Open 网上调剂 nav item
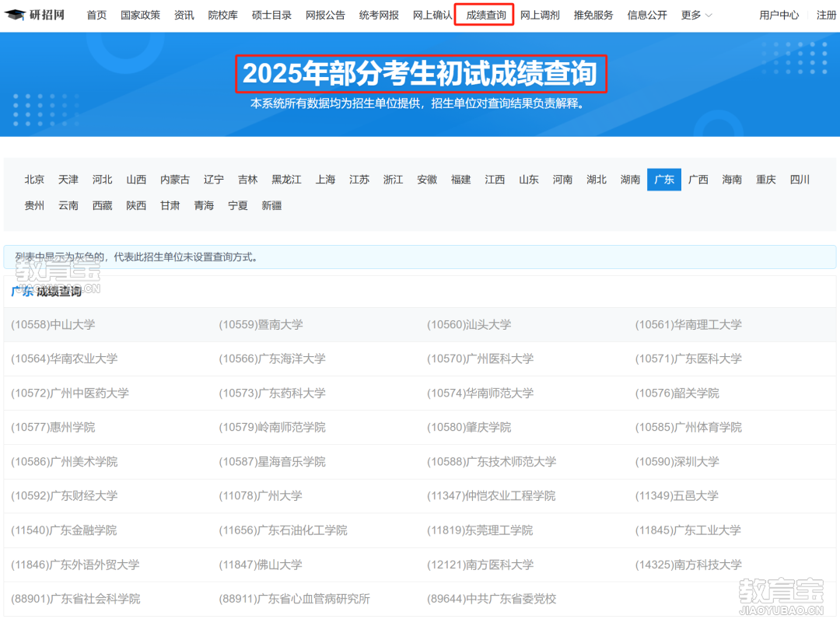840x633 pixels. tap(540, 15)
